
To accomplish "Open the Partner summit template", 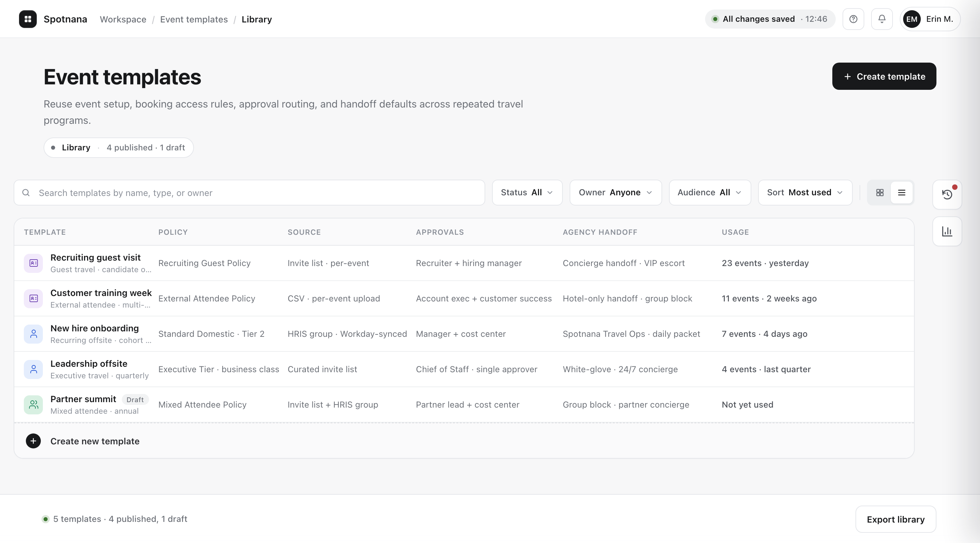I will click(x=83, y=399).
